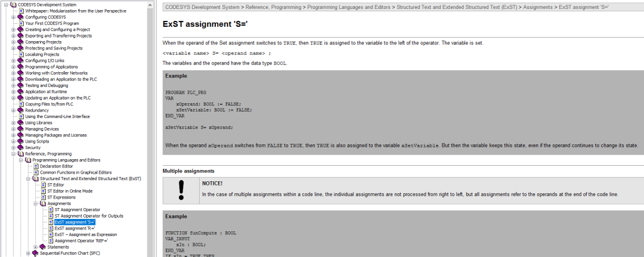
Task: Click the page icon for Common Functions in Graphical Editors
Action: click(36, 172)
